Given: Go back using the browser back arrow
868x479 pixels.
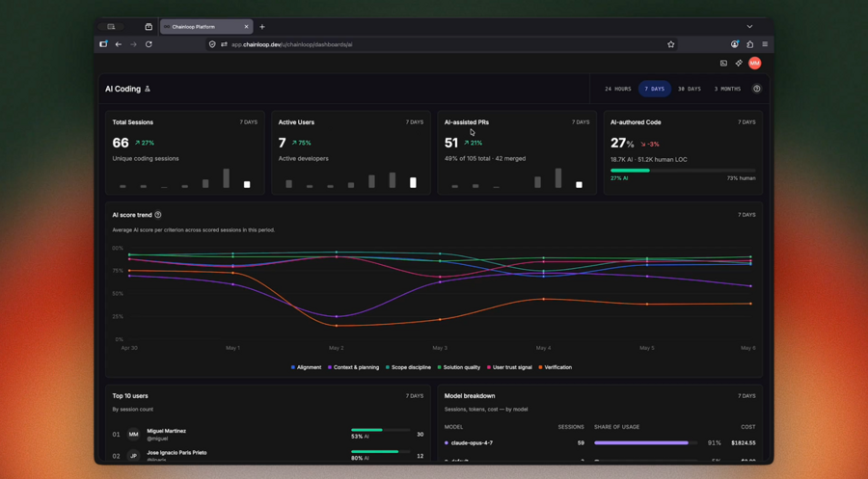Looking at the screenshot, I should (x=118, y=44).
